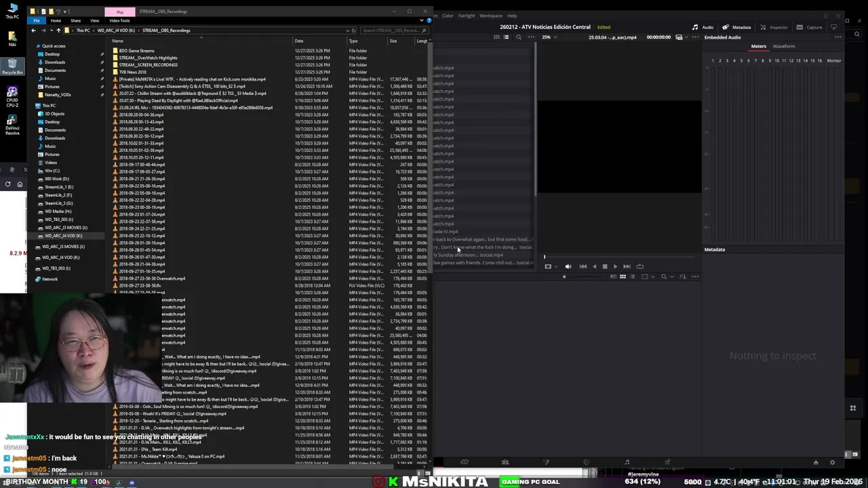Toggle loop playback in Resolve viewer
This screenshot has height=488, width=868.
639,266
